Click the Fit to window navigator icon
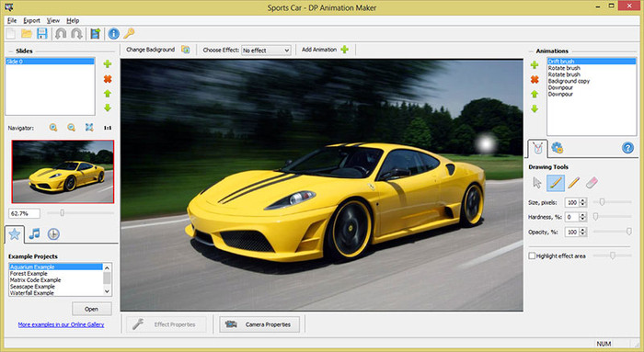The height and width of the screenshot is (352, 644). click(89, 128)
